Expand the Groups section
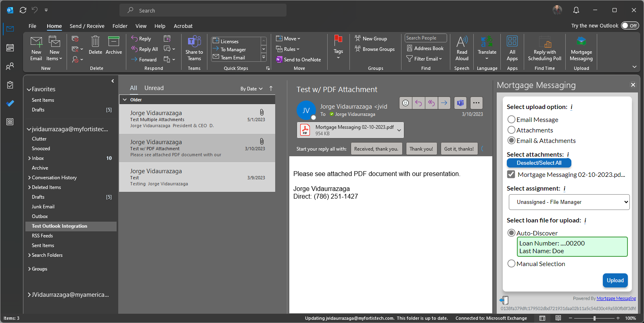644x323 pixels. coord(29,269)
